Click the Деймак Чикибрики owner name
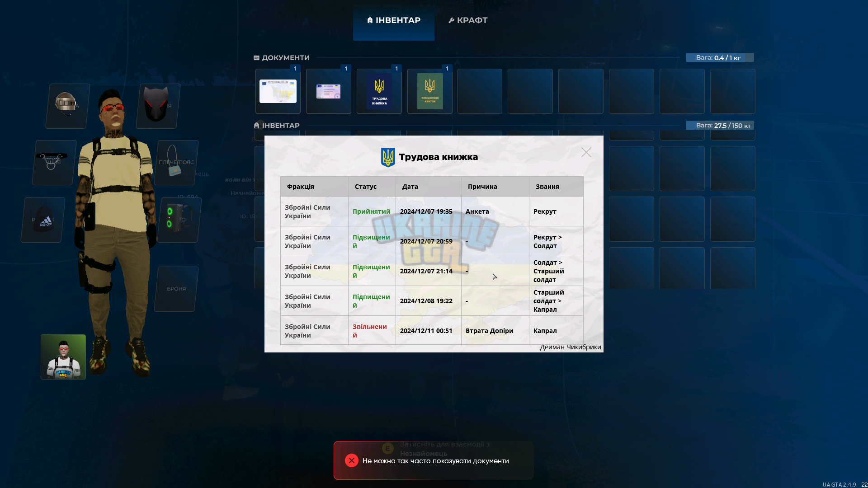Image resolution: width=868 pixels, height=488 pixels. coord(571,347)
